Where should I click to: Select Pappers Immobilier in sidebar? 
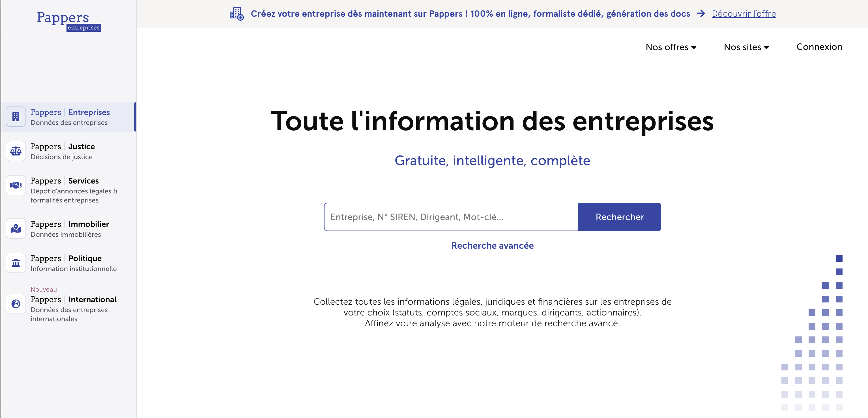[68, 229]
